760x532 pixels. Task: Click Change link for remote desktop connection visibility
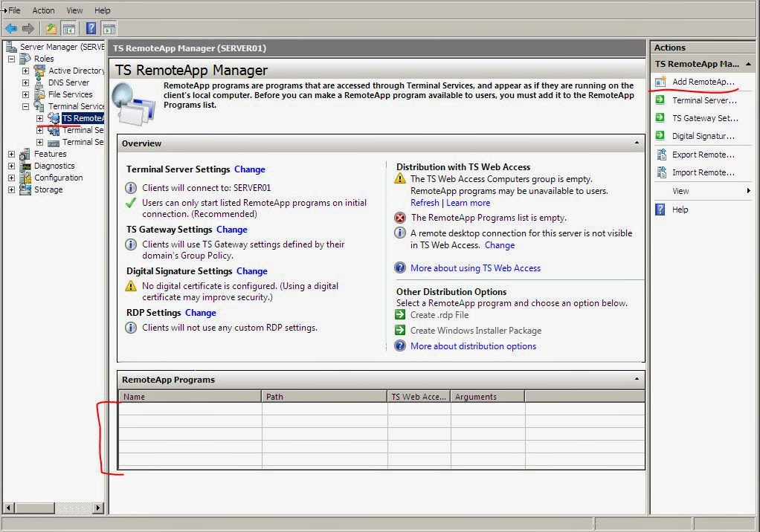500,245
